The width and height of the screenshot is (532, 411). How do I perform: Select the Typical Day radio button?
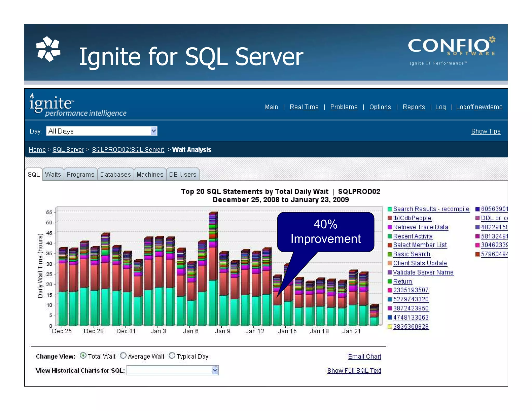[x=172, y=355]
